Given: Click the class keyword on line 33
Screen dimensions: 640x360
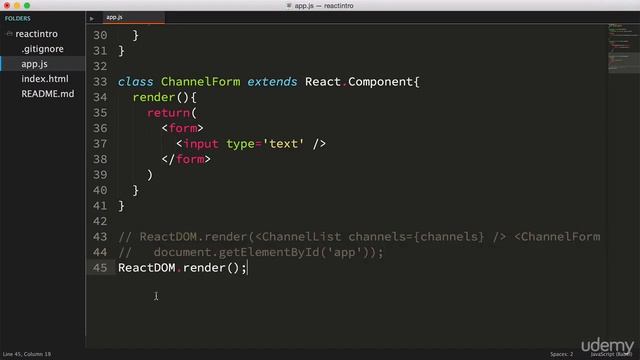Looking at the screenshot, I should pos(136,82).
